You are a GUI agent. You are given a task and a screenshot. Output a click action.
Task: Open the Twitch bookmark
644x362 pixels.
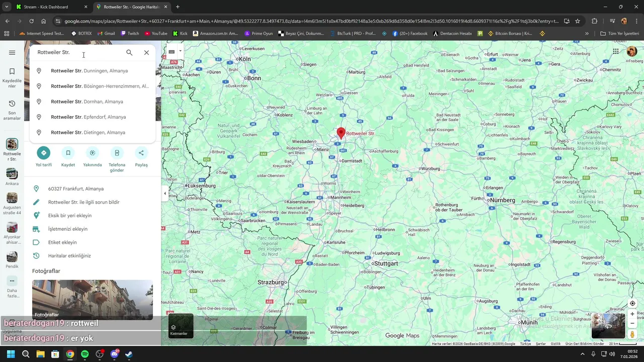coord(129,34)
